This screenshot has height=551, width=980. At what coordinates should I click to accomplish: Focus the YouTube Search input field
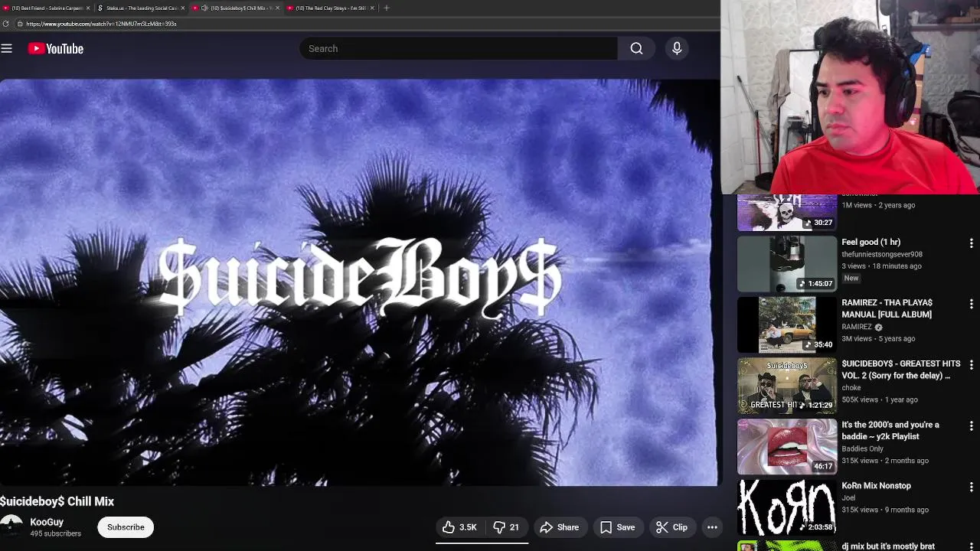(x=458, y=48)
